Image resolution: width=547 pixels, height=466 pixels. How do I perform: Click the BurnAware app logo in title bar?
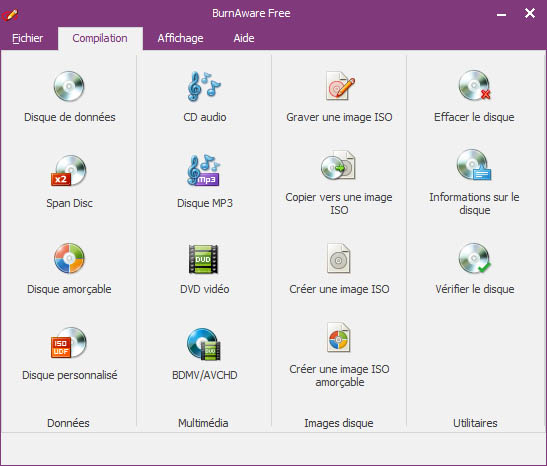pyautogui.click(x=10, y=15)
